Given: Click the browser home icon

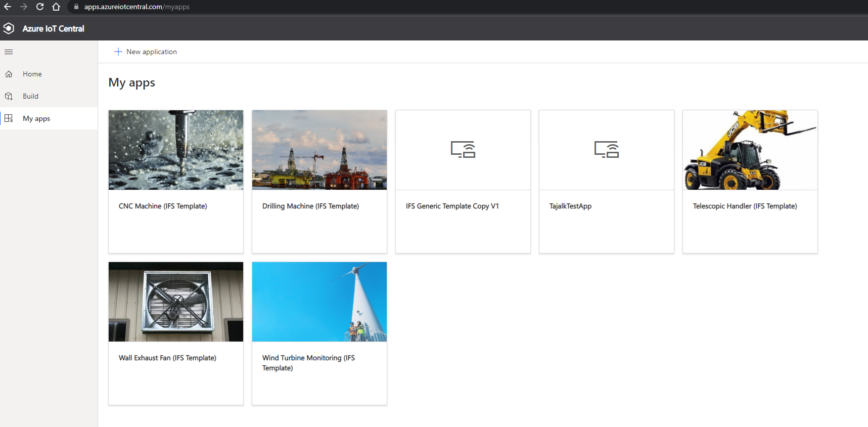Looking at the screenshot, I should click(56, 7).
